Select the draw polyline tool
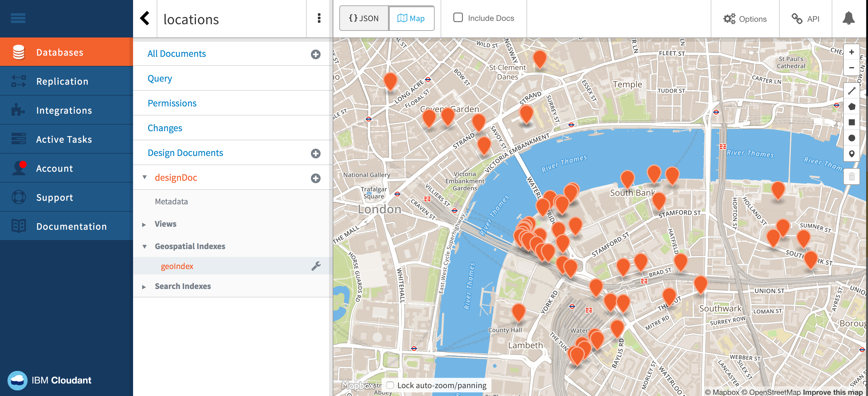The width and height of the screenshot is (868, 396). (851, 91)
